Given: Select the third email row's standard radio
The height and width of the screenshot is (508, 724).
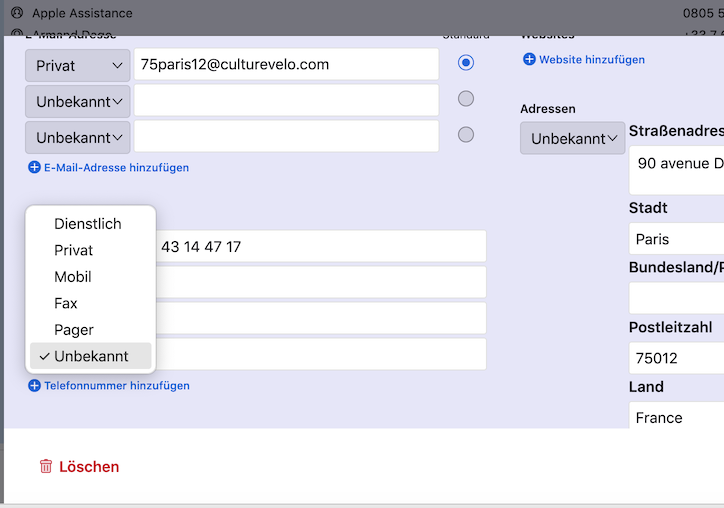Looking at the screenshot, I should tap(465, 135).
